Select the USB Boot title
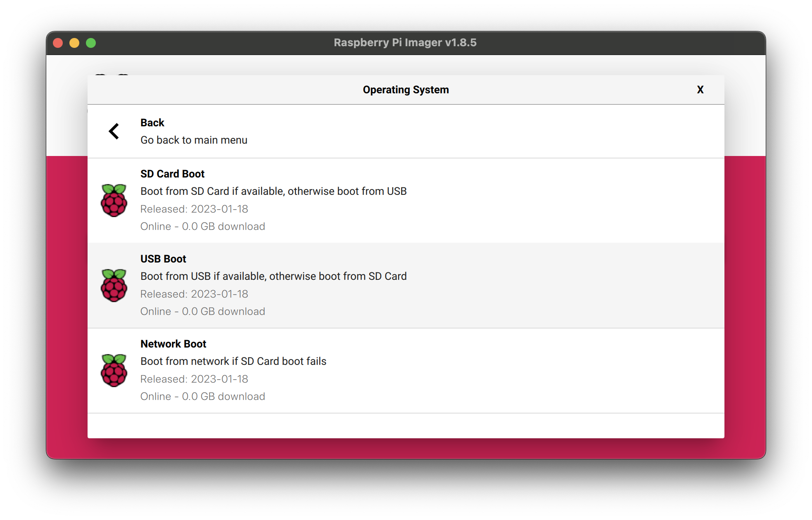 [163, 259]
